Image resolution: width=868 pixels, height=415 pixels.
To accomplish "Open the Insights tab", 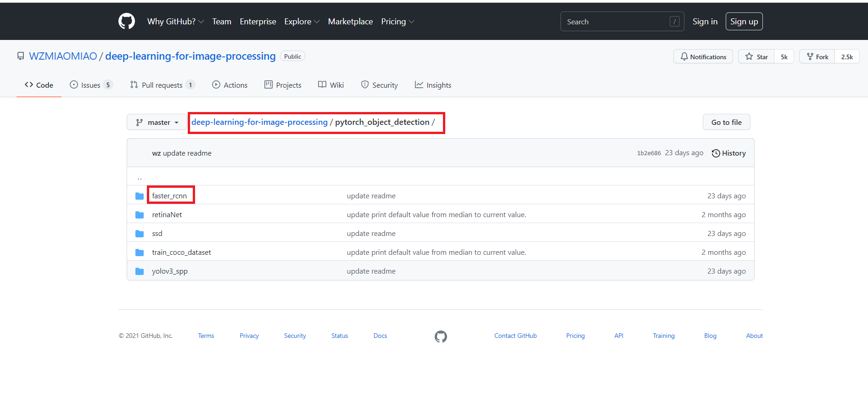I will 433,85.
